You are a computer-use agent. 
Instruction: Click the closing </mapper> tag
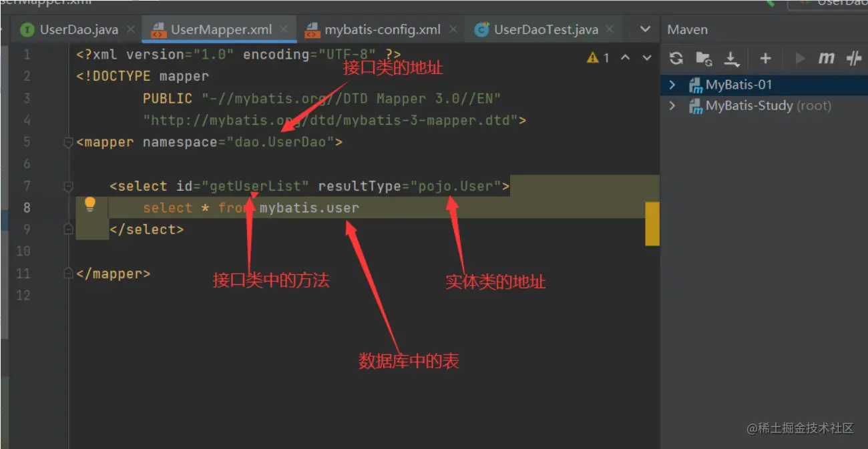tap(114, 274)
